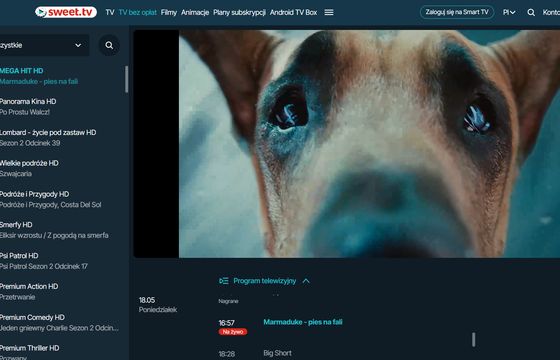Viewport: 560px width, 360px height.
Task: Open the Marmaduke - pies na fali program entry
Action: pyautogui.click(x=303, y=322)
